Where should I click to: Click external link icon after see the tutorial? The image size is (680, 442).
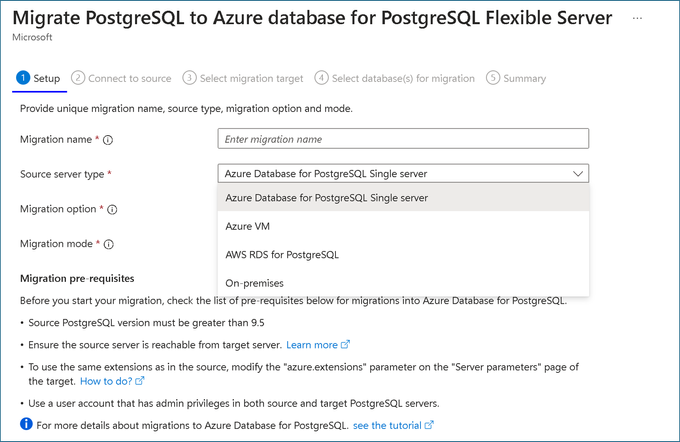tap(429, 425)
